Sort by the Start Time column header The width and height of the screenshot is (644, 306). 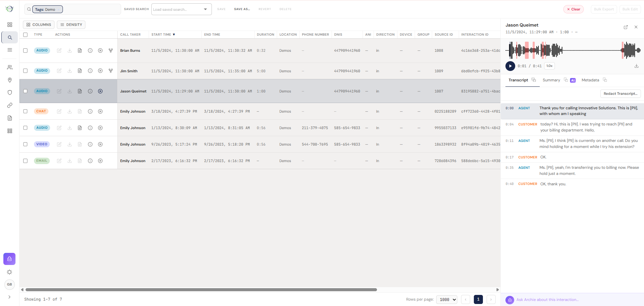[163, 35]
